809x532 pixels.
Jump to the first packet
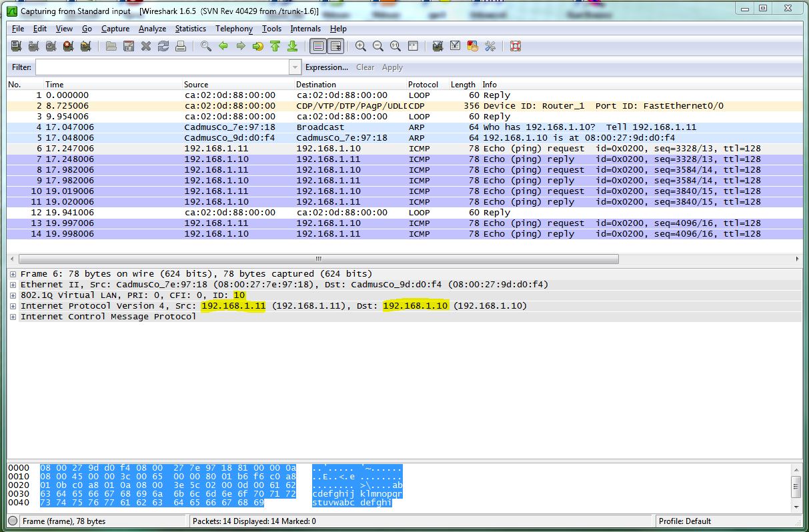pos(275,46)
